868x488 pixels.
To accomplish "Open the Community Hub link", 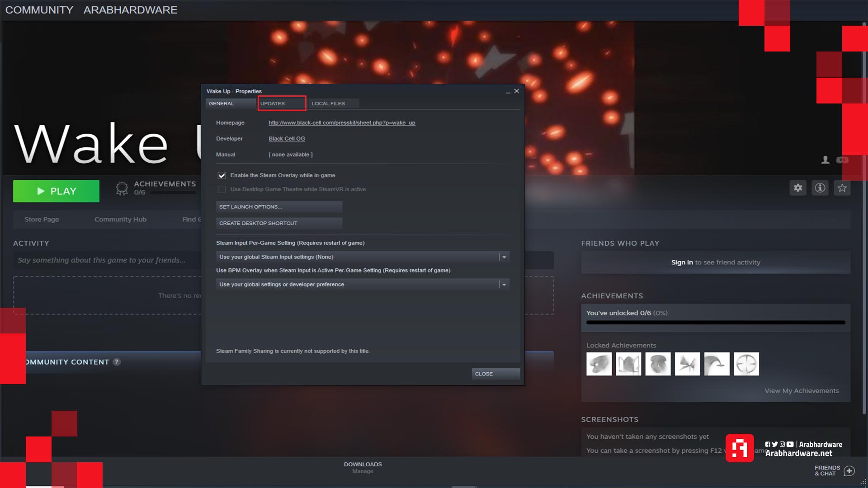I will coord(120,219).
